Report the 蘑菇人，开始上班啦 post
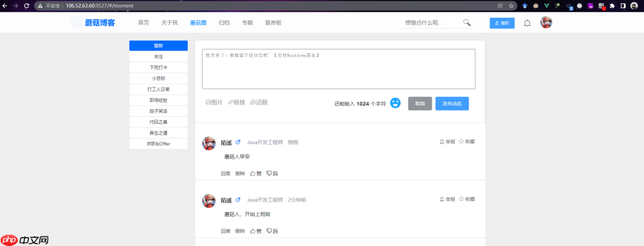Screen dimensions: 644x246 [x=447, y=199]
